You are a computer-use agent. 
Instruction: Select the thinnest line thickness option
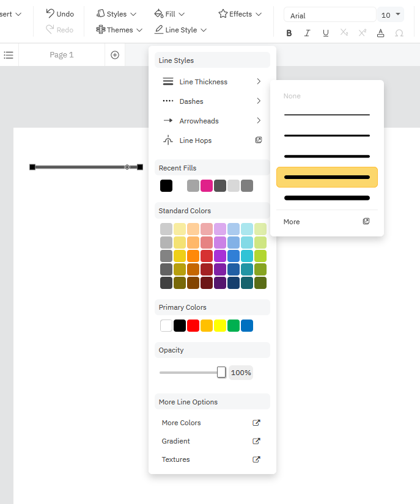click(x=327, y=115)
